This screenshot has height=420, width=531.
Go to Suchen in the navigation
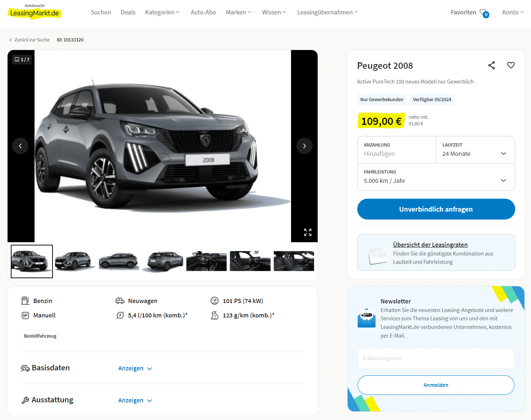[x=101, y=12]
